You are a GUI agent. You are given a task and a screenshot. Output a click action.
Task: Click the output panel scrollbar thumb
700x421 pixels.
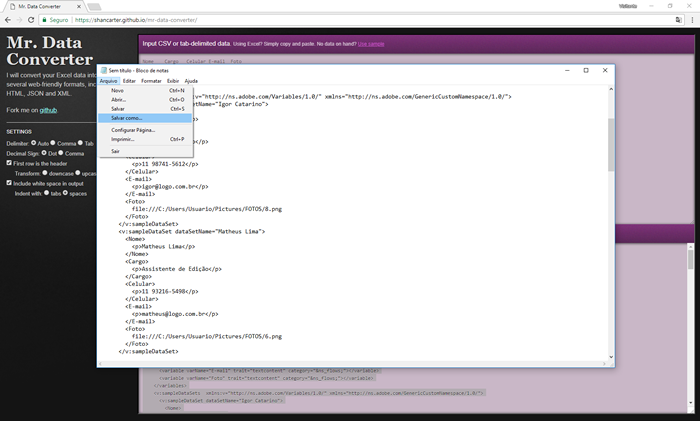point(691,259)
